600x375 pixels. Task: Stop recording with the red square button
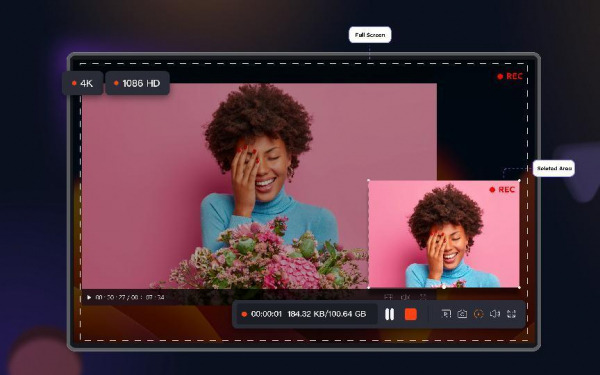click(x=411, y=314)
